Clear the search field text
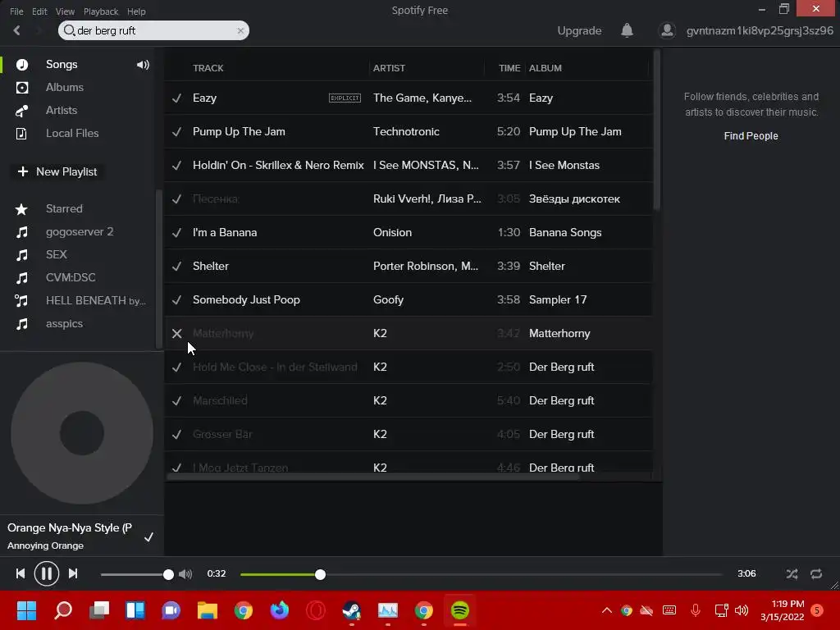 [240, 31]
